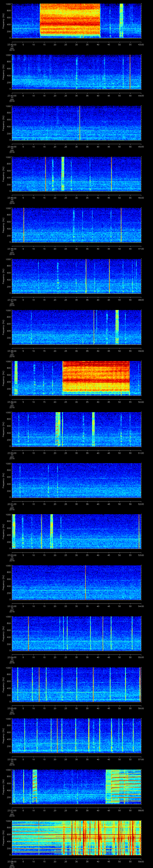Click the 23:57:00 start time label
The height and width of the screenshot is (868, 153).
coord(12,810)
